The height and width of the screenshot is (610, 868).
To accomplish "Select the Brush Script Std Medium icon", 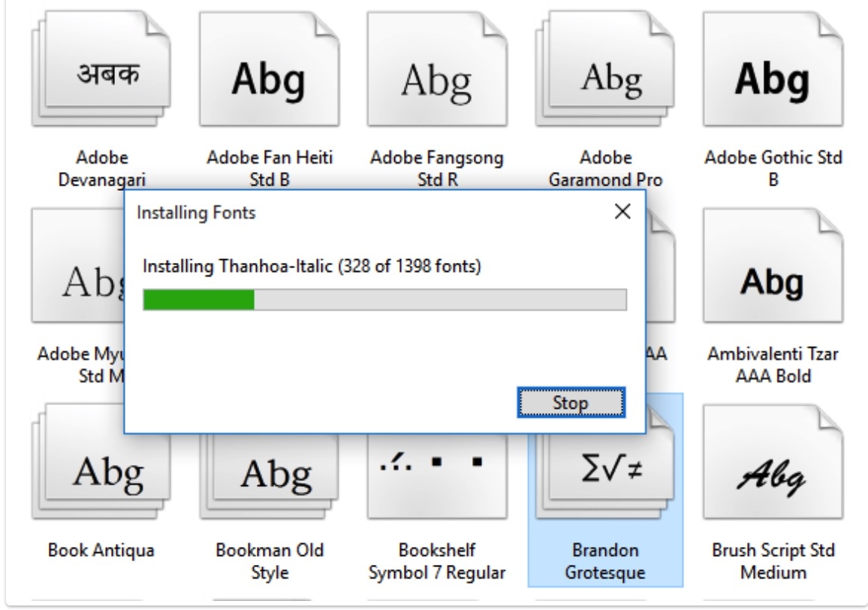I will pyautogui.click(x=773, y=462).
